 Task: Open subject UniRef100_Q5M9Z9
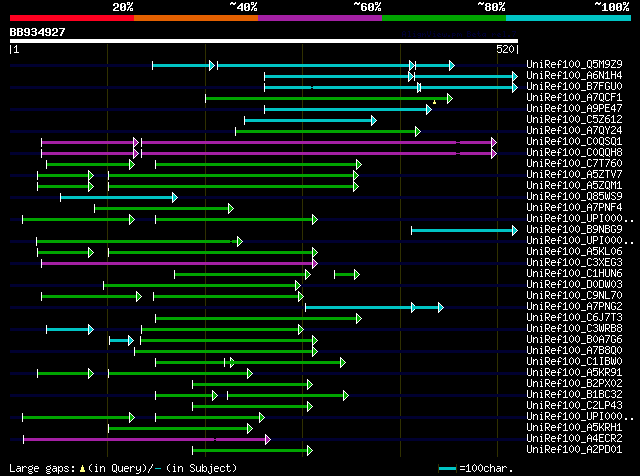574,64
